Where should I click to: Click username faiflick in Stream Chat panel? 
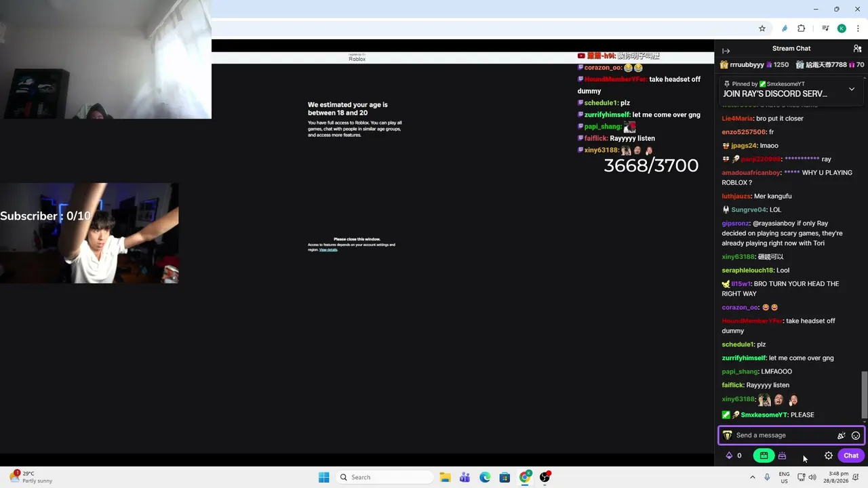[732, 385]
